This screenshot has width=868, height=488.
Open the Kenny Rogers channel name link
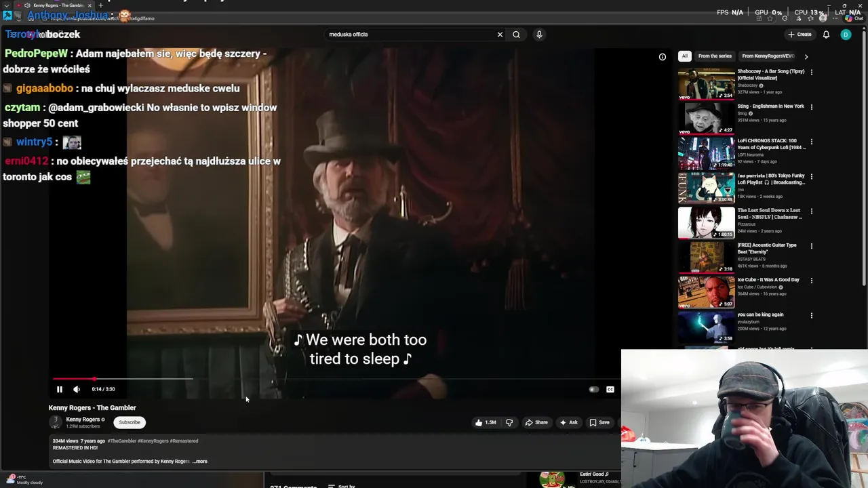[x=83, y=420]
